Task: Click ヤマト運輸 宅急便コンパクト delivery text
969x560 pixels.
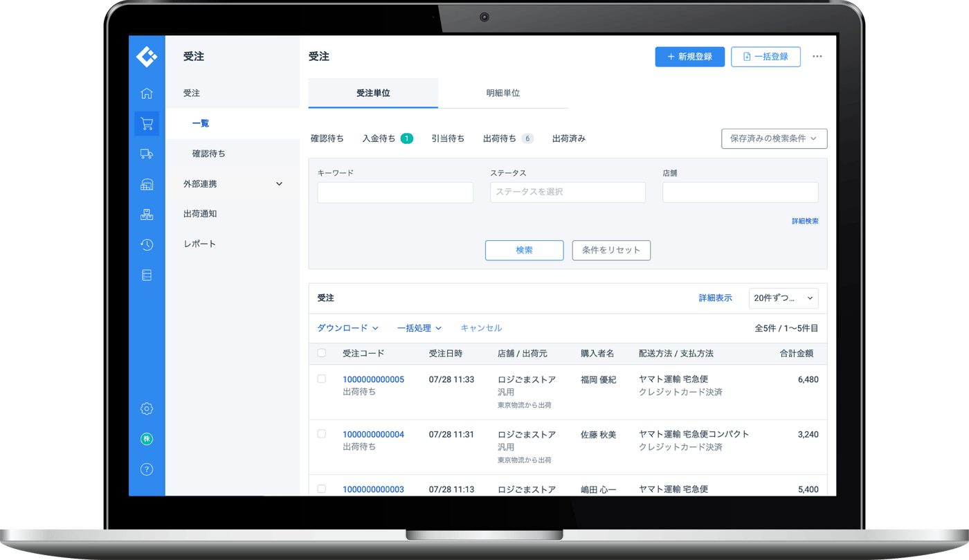Action: click(694, 435)
